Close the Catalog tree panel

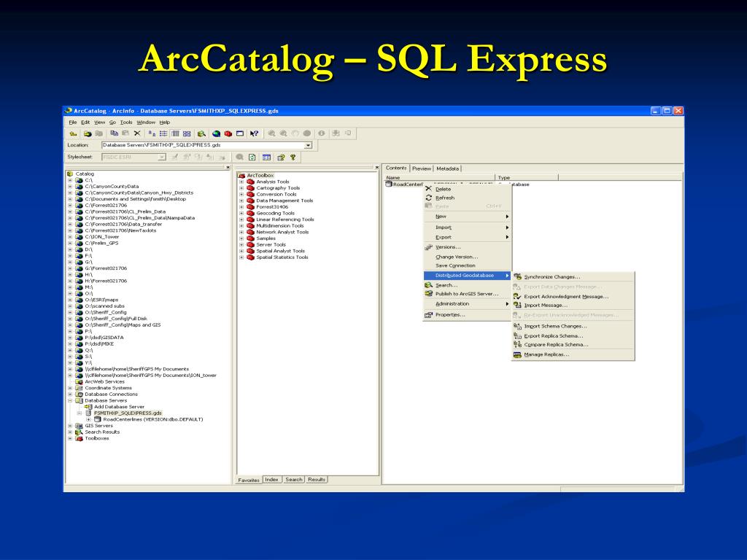pyautogui.click(x=228, y=168)
